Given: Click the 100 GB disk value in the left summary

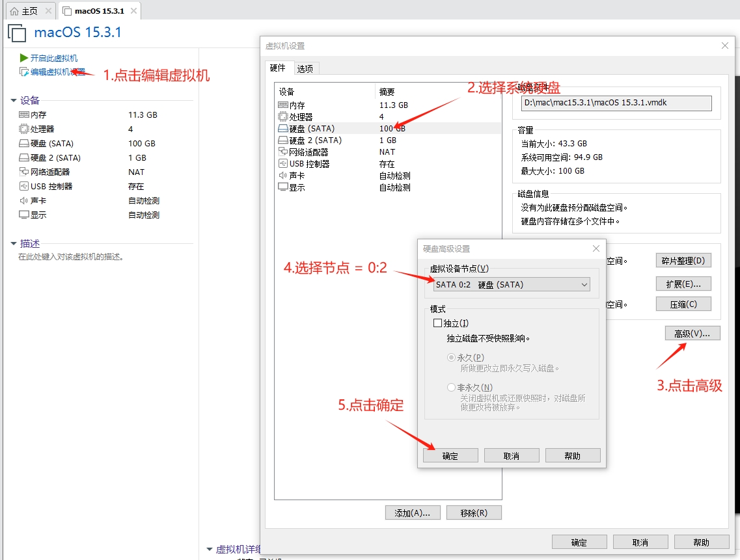Looking at the screenshot, I should (x=142, y=144).
